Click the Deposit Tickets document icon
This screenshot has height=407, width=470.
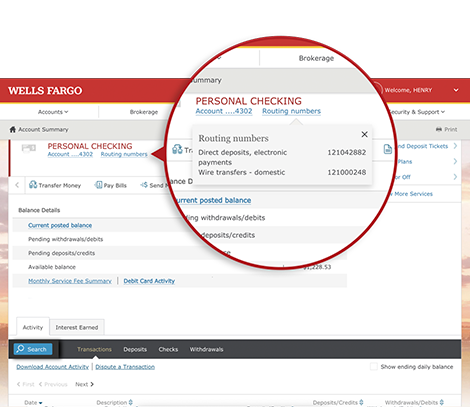388,149
